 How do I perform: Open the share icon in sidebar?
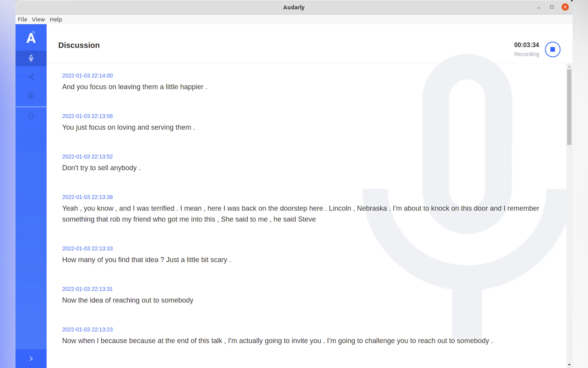pyautogui.click(x=31, y=77)
